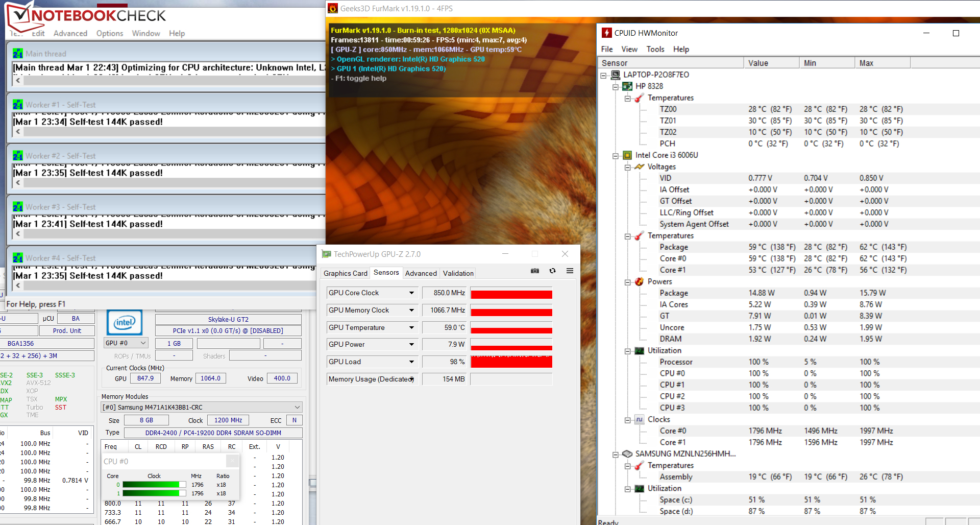Open the GPU Core Clock sensor dropdown
Viewport: 980px width, 525px height.
point(411,293)
